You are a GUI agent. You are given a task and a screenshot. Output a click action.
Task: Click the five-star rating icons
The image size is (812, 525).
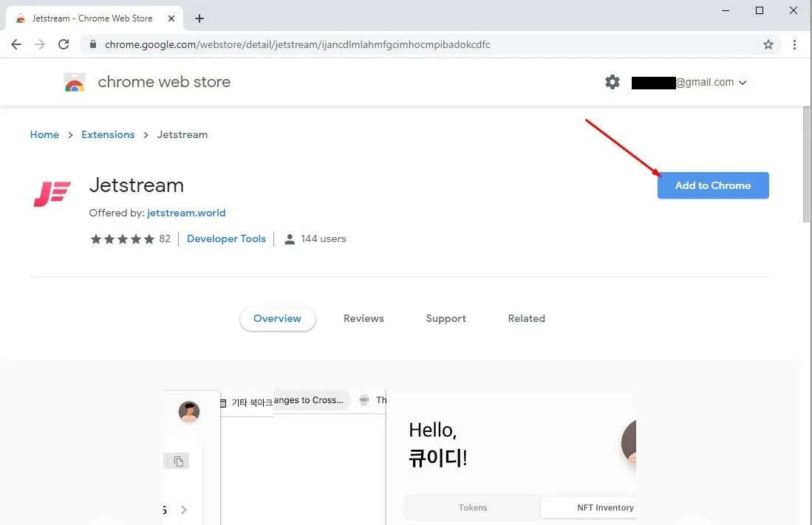(x=122, y=239)
